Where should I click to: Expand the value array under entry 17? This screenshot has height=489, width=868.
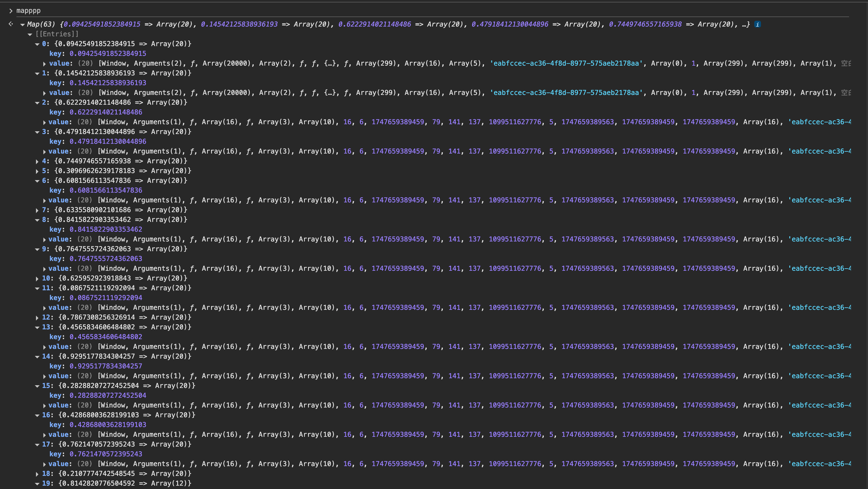[45, 464]
